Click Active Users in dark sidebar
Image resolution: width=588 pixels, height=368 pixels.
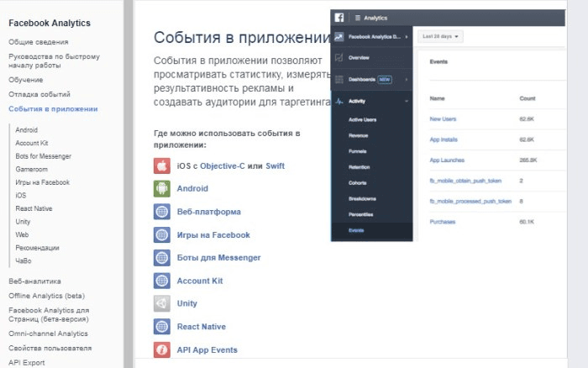coord(362,119)
